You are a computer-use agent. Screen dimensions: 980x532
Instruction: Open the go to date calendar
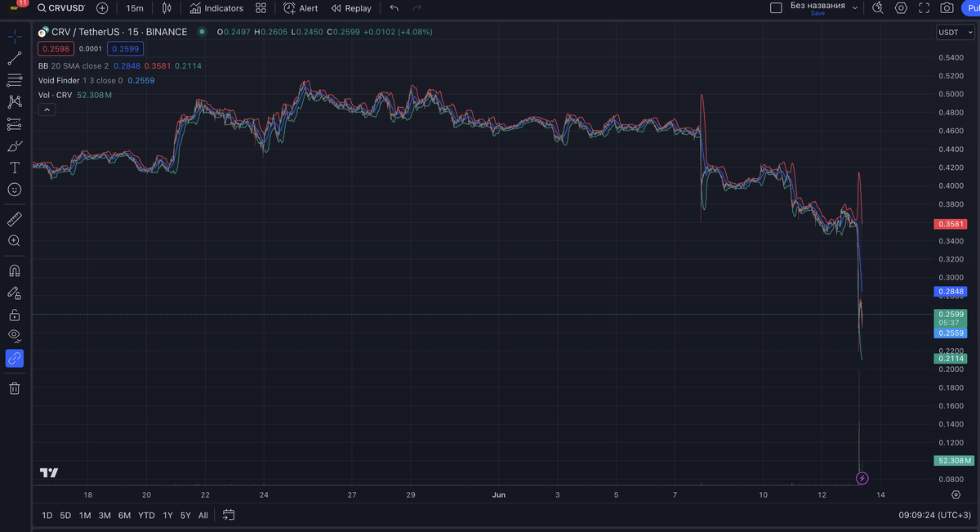(229, 515)
